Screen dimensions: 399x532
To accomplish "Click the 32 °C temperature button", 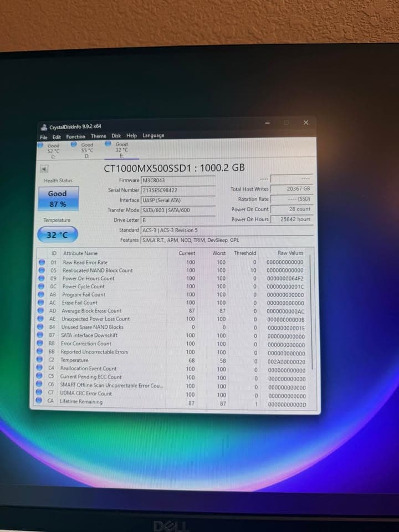I will click(57, 235).
